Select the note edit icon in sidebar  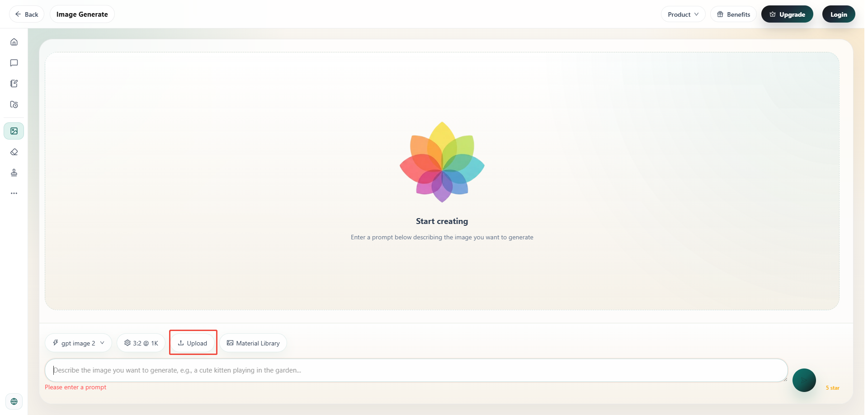(x=14, y=84)
